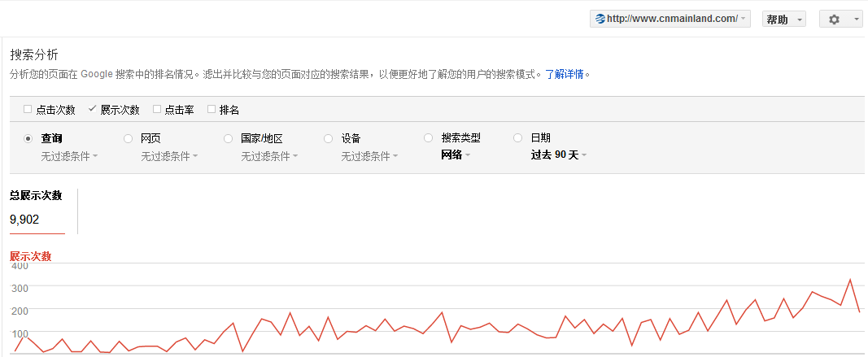Select the 网页 radio button
Image resolution: width=868 pixels, height=357 pixels.
pyautogui.click(x=128, y=138)
